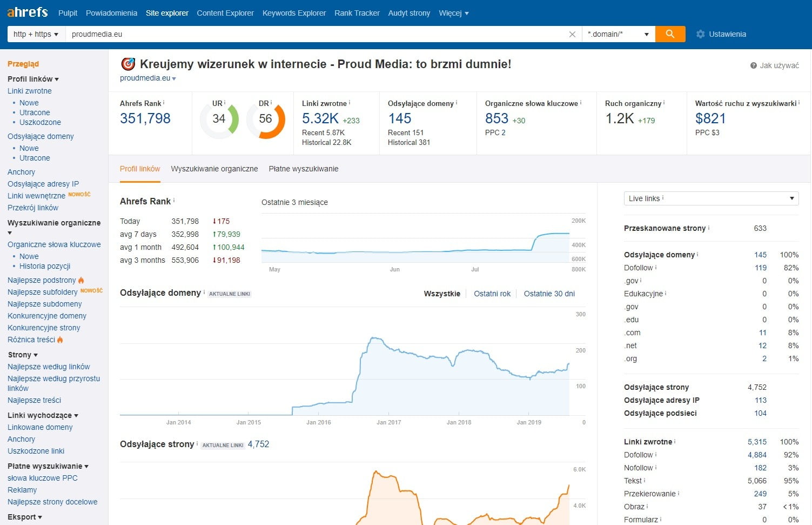Open the *.domain/* mode dropdown
The height and width of the screenshot is (525, 812).
coord(618,34)
